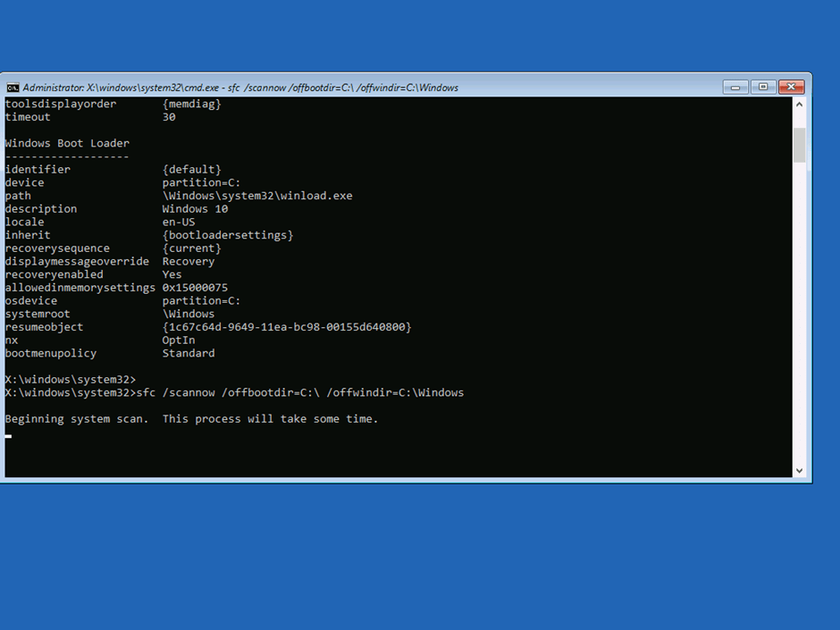840x630 pixels.
Task: Click the 'toolsdisplayorder' label
Action: 61,104
